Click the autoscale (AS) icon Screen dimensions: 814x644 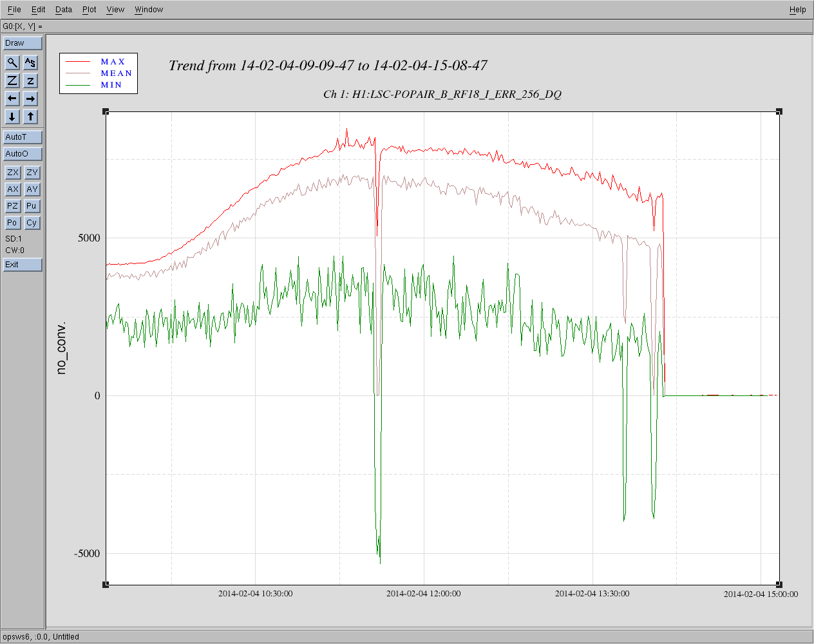point(30,62)
